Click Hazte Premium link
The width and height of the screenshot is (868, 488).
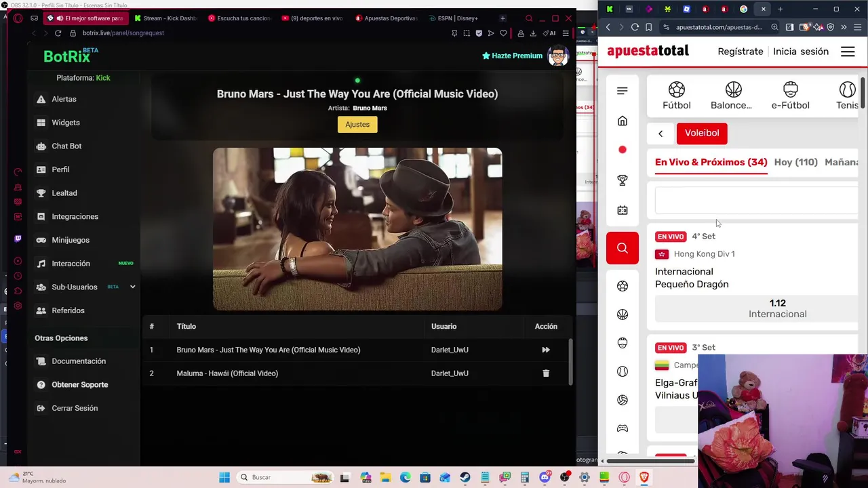pyautogui.click(x=512, y=56)
